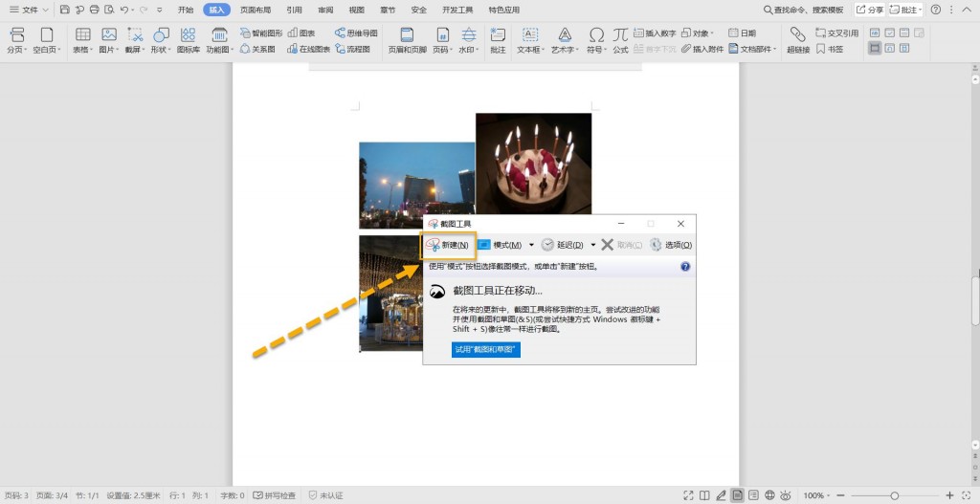The width and height of the screenshot is (980, 504).
Task: Click 试用"截图和草图" button
Action: click(485, 350)
